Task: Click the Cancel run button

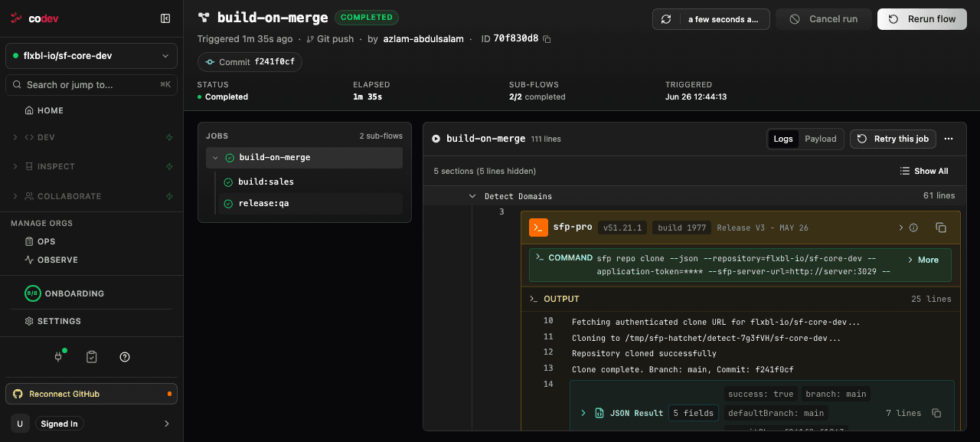Action: pyautogui.click(x=823, y=19)
